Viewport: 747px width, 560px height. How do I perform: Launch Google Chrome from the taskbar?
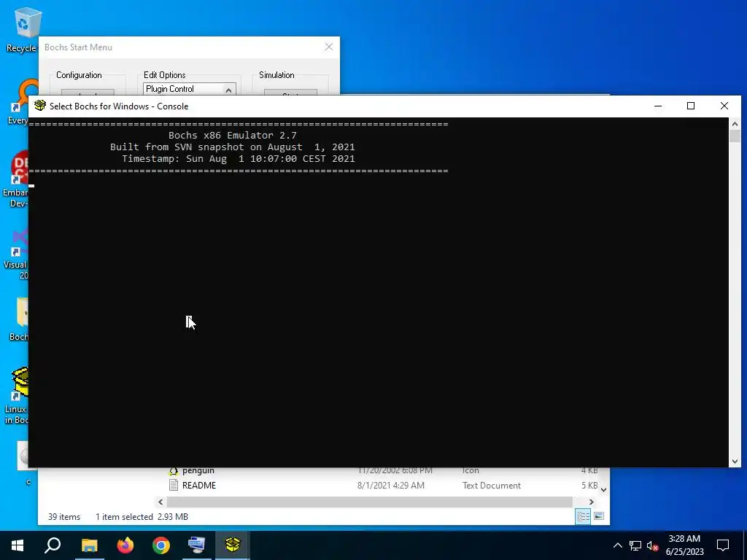point(161,545)
